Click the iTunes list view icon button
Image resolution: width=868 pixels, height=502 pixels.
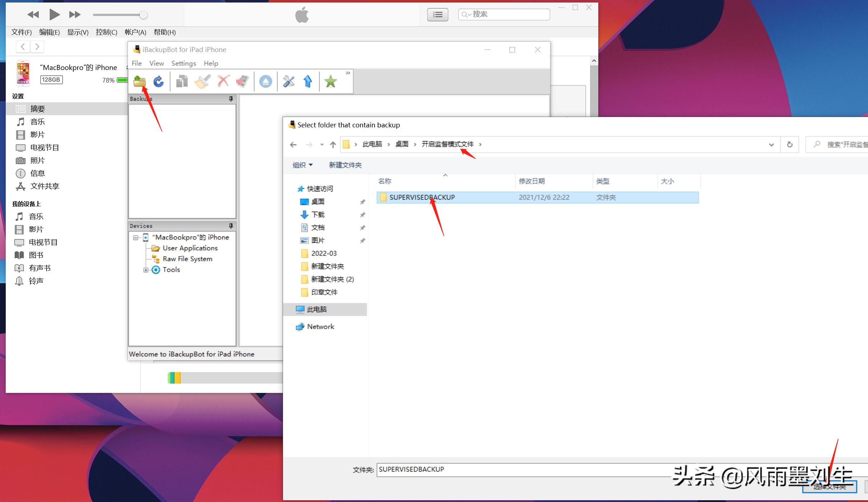437,15
